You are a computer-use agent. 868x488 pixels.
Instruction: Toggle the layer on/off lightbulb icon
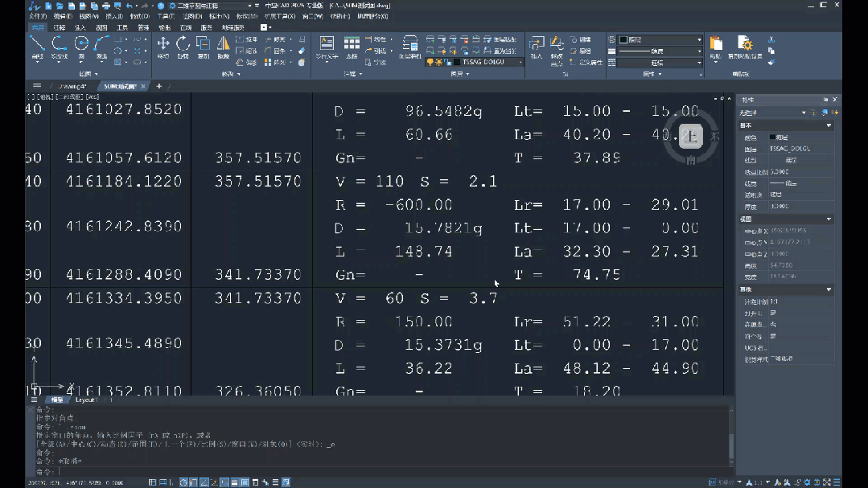point(430,62)
